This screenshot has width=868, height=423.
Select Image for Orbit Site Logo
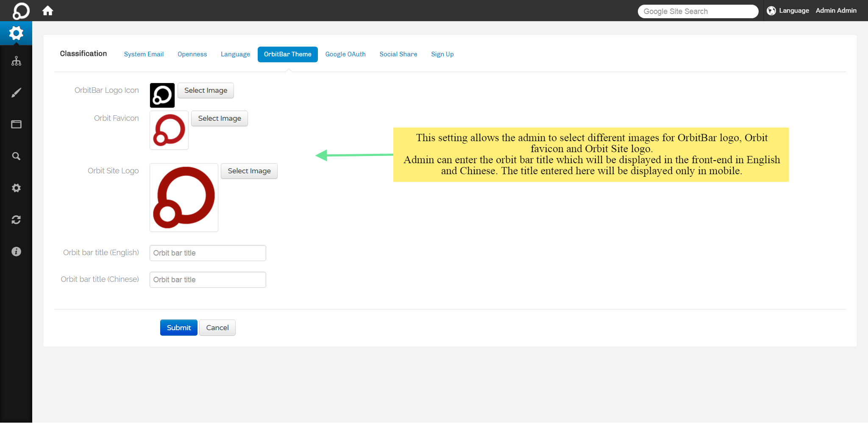249,171
